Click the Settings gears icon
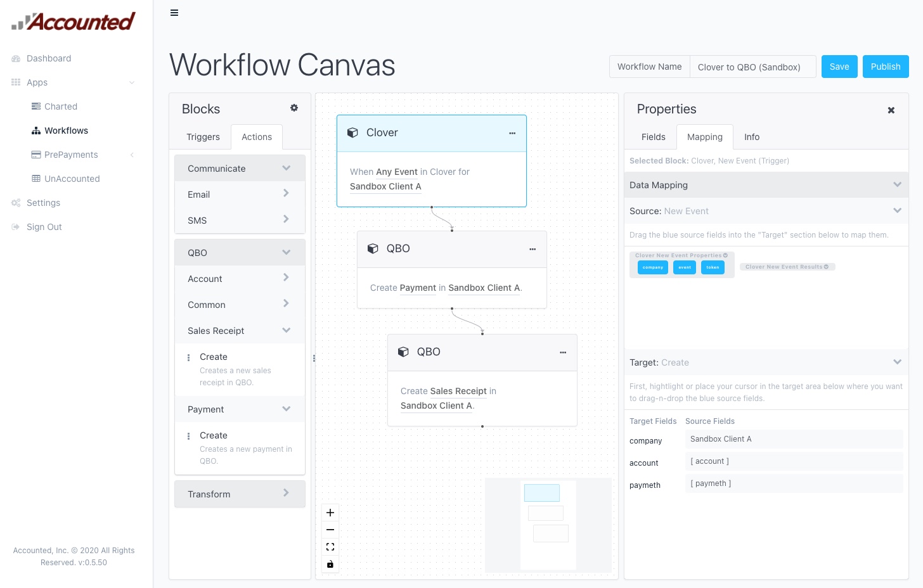923x588 pixels. [x=16, y=203]
